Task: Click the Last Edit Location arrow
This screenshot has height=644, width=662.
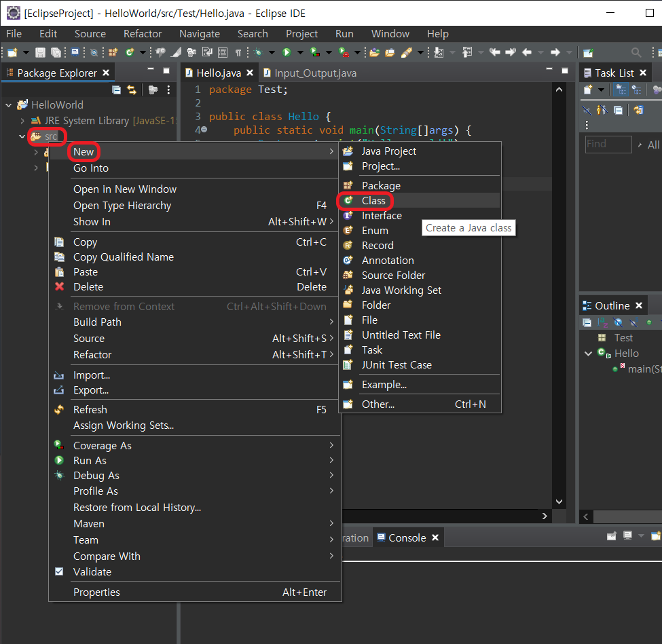Action: click(495, 52)
